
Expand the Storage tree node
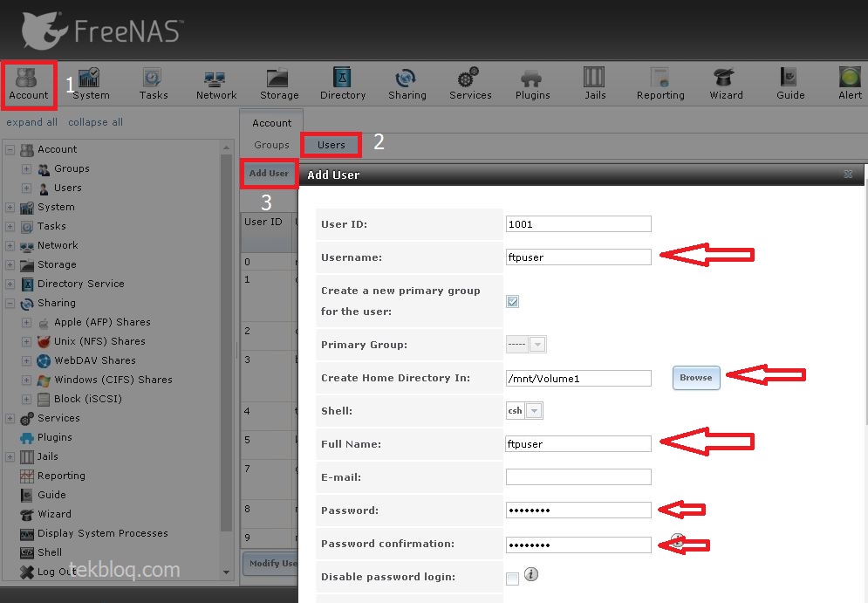tap(10, 264)
